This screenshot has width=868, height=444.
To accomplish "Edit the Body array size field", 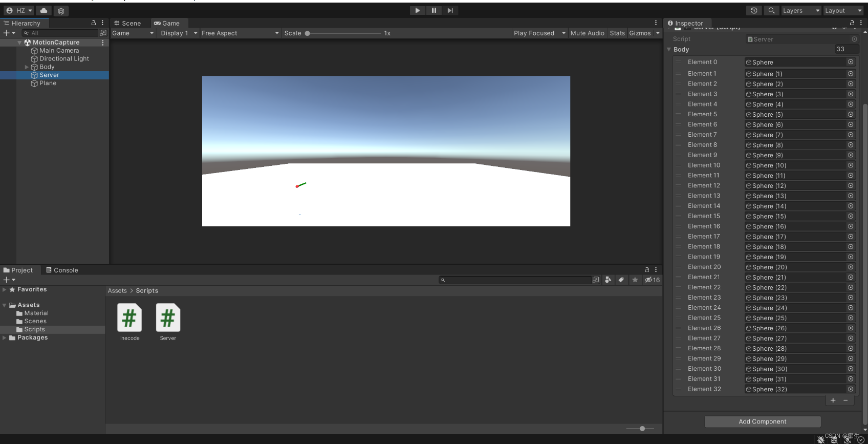I will 846,49.
